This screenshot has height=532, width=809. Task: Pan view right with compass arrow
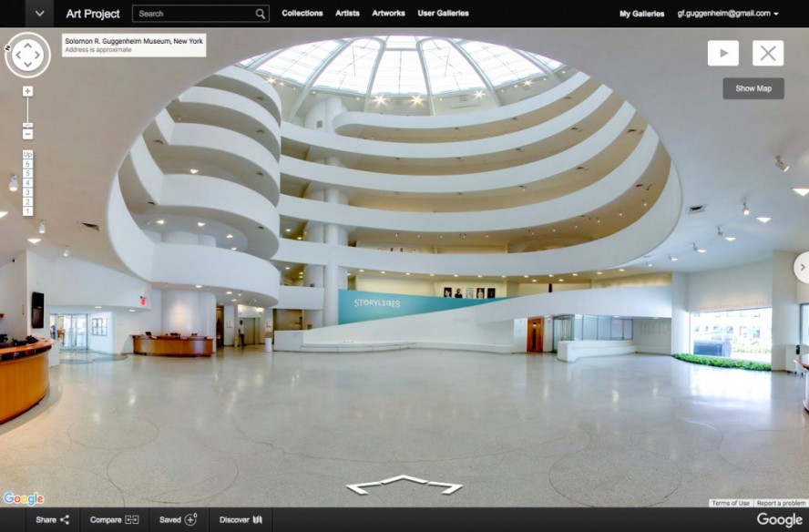click(40, 56)
